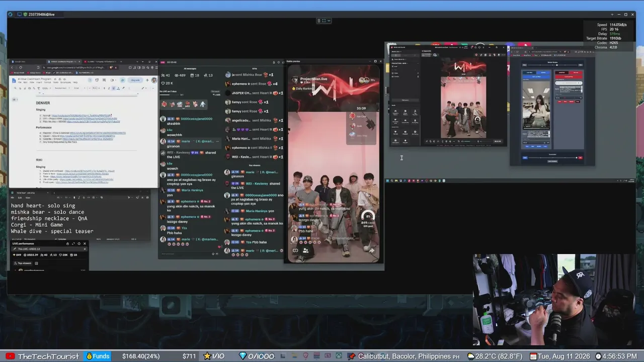Open the Start menu on inner taskbar
This screenshot has height=362, width=644.
pyautogui.click(x=387, y=180)
